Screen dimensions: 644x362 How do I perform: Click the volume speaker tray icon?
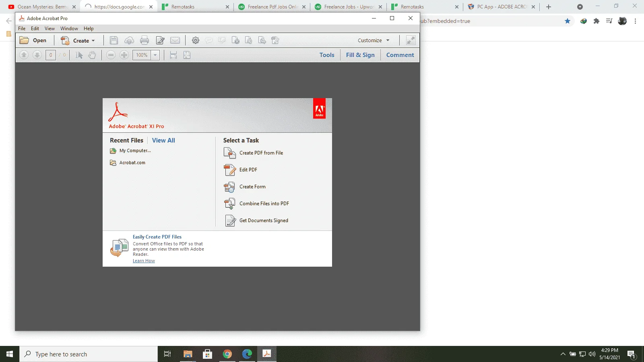coord(592,354)
